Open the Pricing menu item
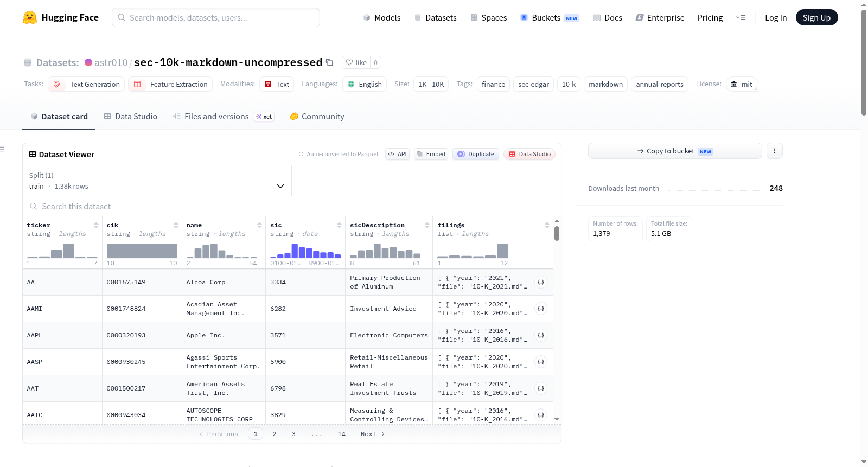Screen dimensions: 868x467 710,17
